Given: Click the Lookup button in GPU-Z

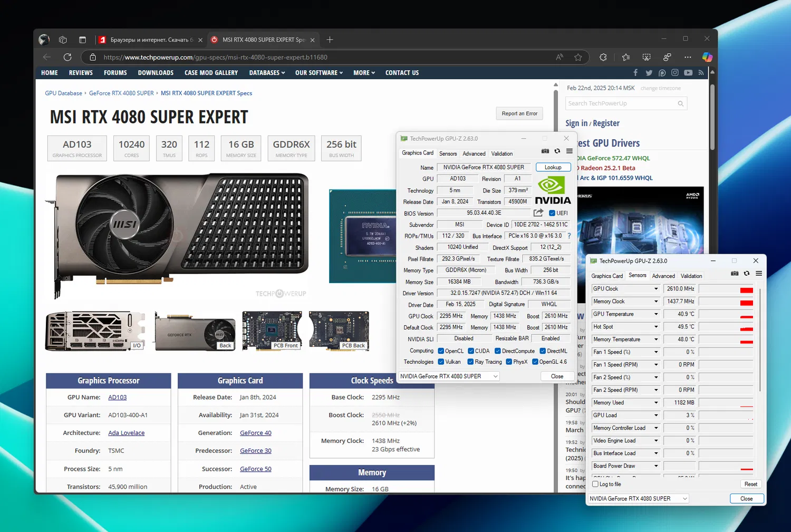Looking at the screenshot, I should point(553,167).
